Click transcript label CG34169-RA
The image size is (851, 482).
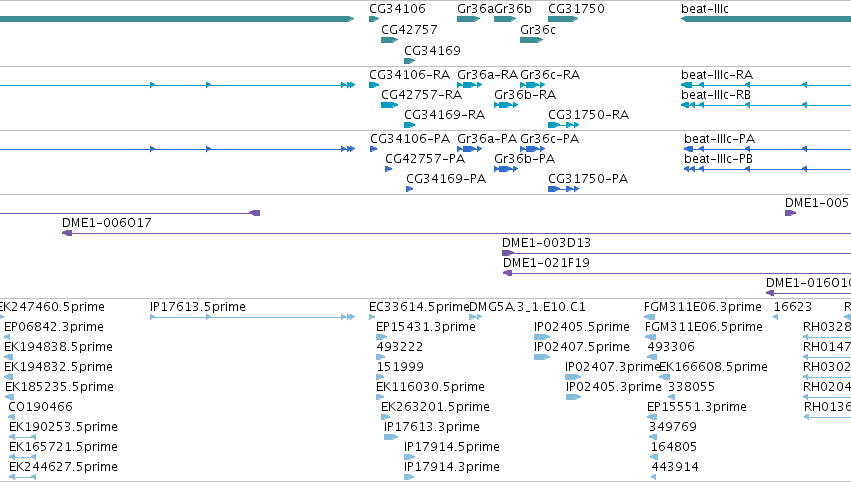(x=445, y=115)
